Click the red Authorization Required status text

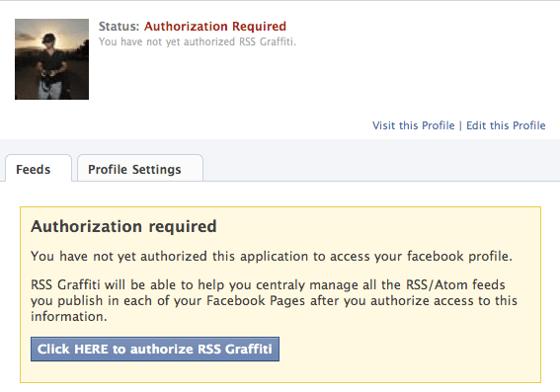tap(215, 26)
